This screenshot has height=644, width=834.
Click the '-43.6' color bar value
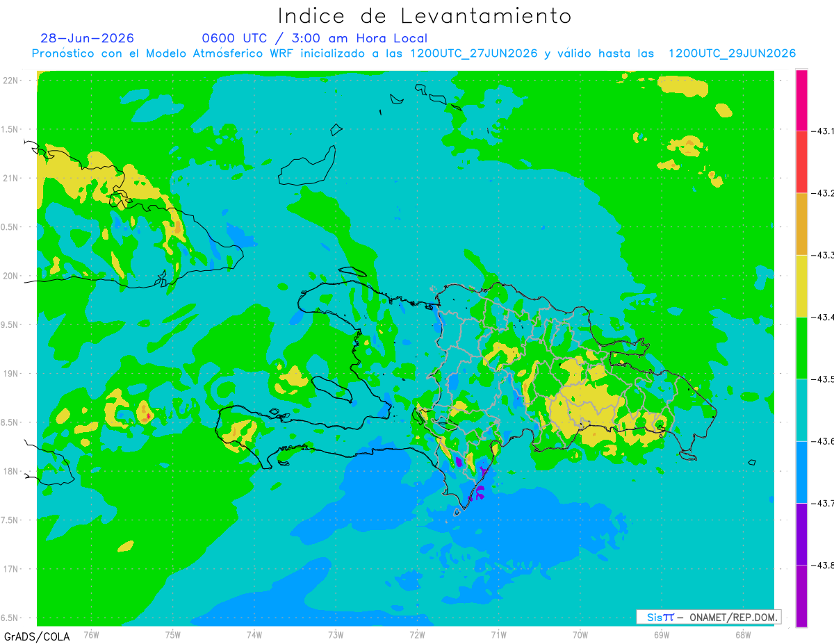(x=824, y=441)
